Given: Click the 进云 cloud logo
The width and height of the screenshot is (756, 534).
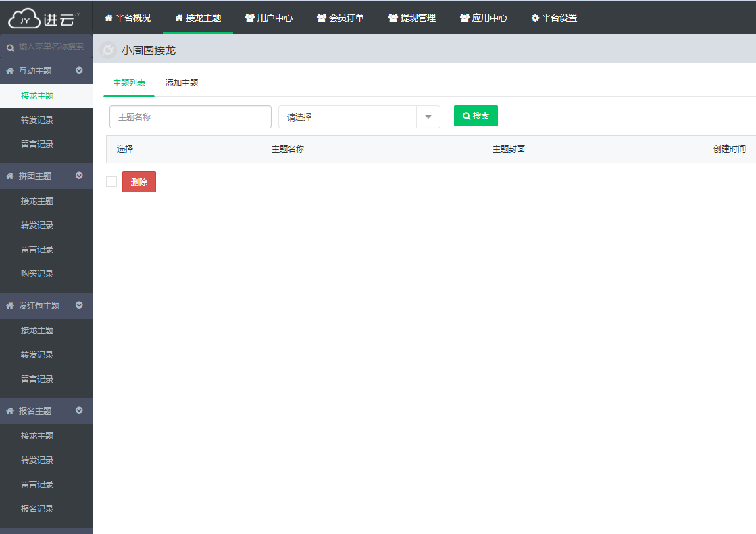Looking at the screenshot, I should click(x=45, y=18).
